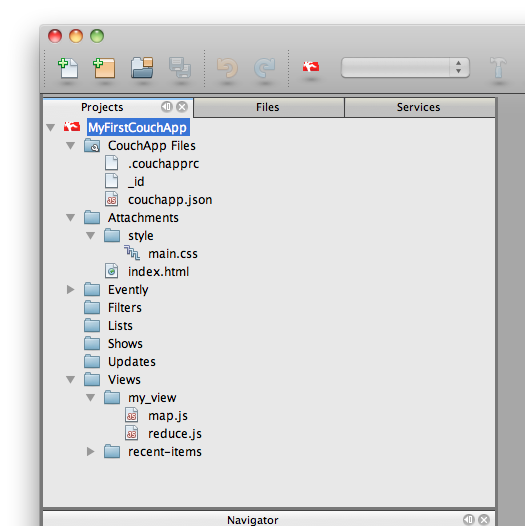This screenshot has height=526, width=525.
Task: Click the Undo toolbar arrow
Action: tap(227, 68)
